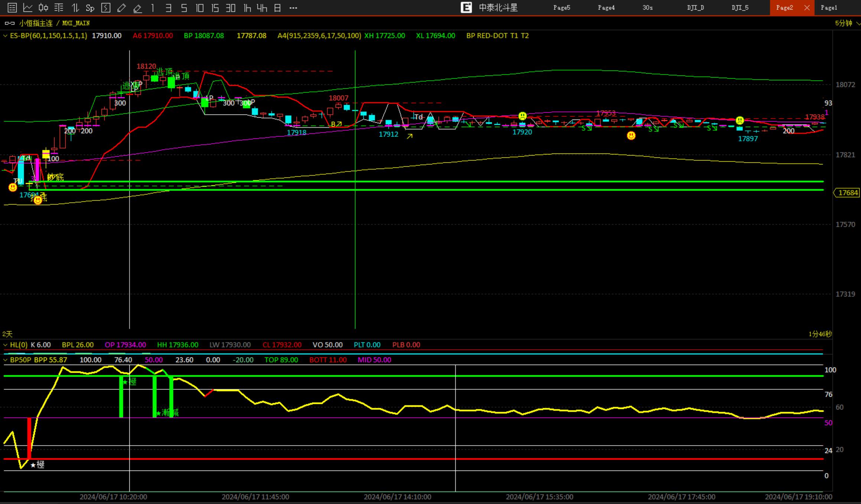
Task: Click the HL(0) indicator label
Action: tap(19, 345)
